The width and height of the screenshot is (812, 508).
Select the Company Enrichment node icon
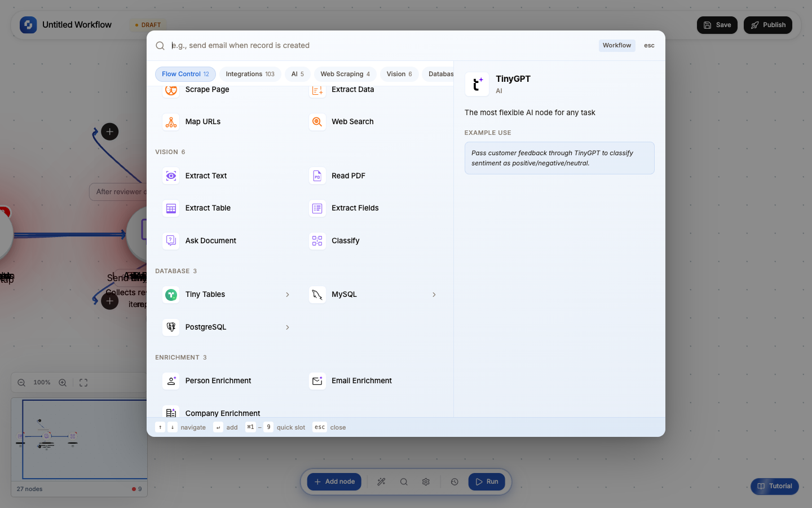point(171,413)
